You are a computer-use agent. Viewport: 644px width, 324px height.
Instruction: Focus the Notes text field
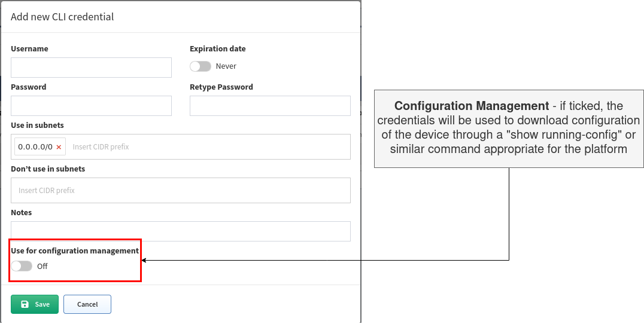[181, 231]
